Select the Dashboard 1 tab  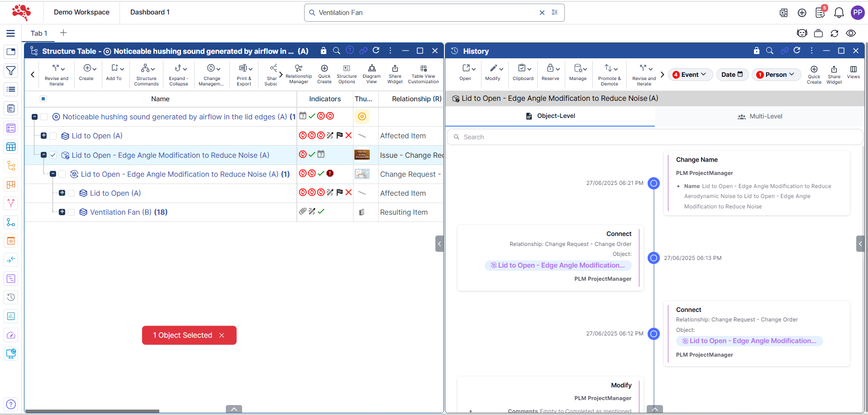pos(150,12)
